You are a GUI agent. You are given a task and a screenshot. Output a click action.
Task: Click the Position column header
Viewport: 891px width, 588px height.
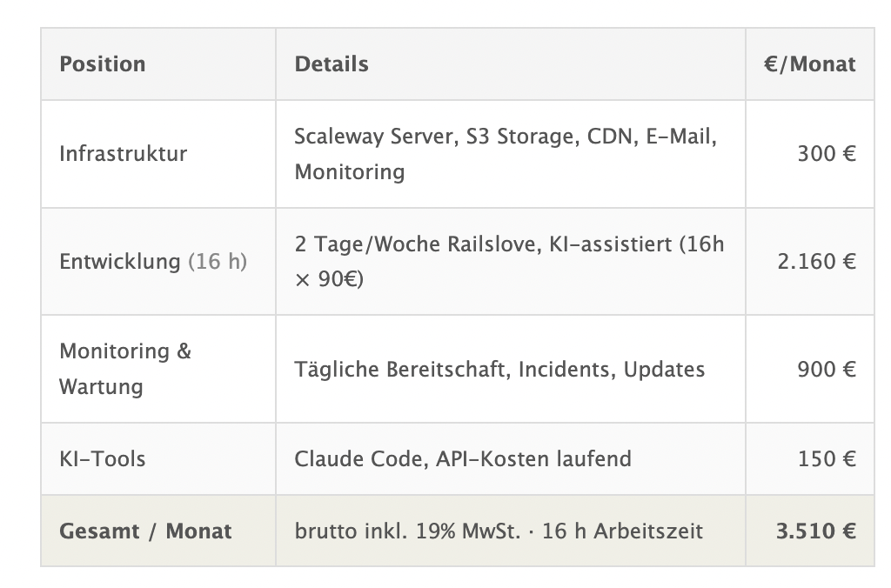coord(103,64)
